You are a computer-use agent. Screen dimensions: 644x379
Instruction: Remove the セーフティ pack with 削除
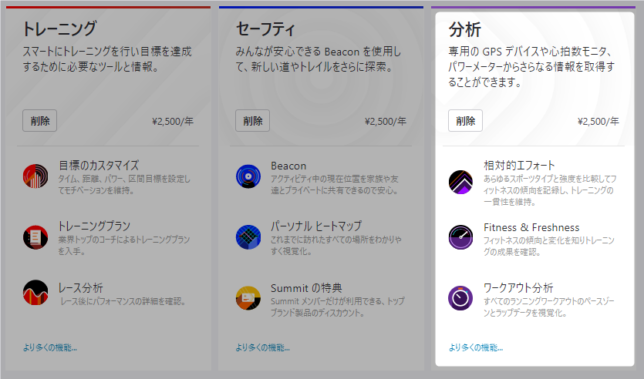(x=252, y=121)
